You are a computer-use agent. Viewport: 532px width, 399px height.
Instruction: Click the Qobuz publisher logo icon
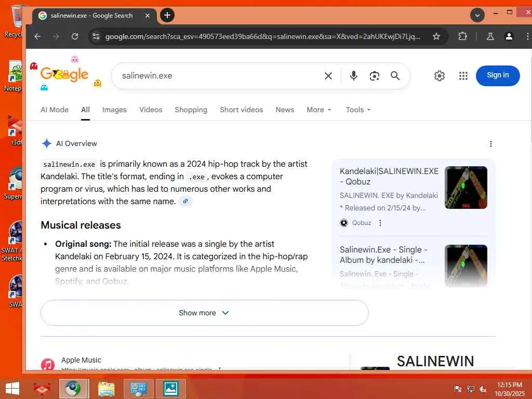(344, 223)
